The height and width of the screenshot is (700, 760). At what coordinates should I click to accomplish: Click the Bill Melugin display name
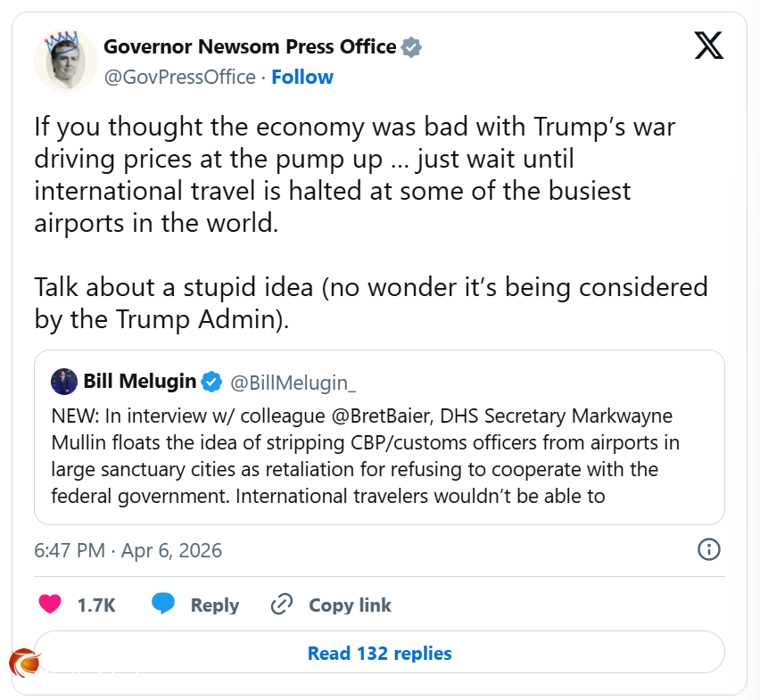[140, 382]
